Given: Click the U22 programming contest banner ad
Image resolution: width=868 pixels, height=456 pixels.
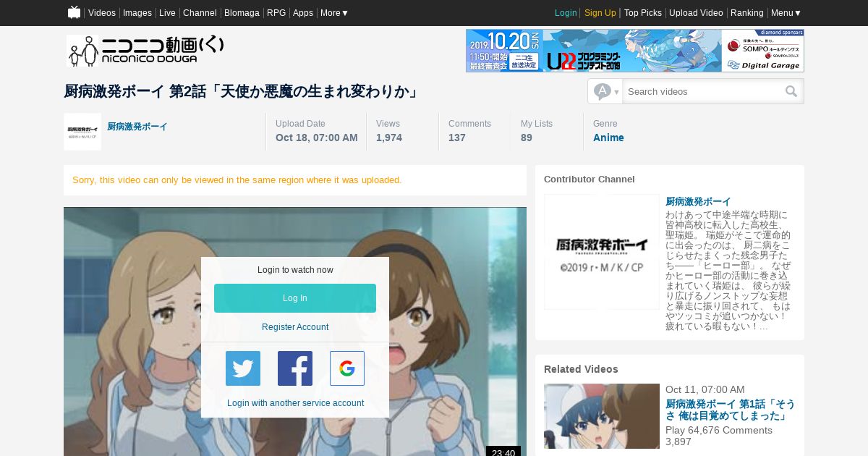Looking at the screenshot, I should tap(635, 51).
